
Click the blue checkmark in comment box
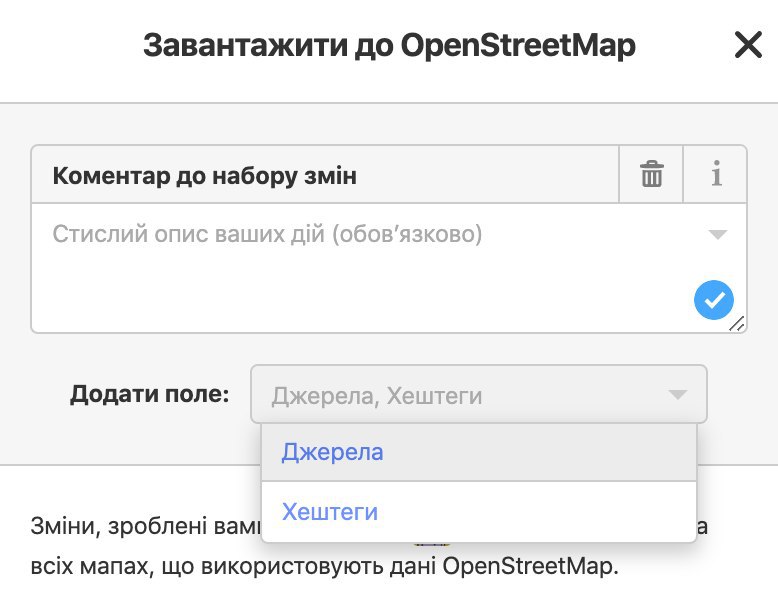click(x=713, y=300)
